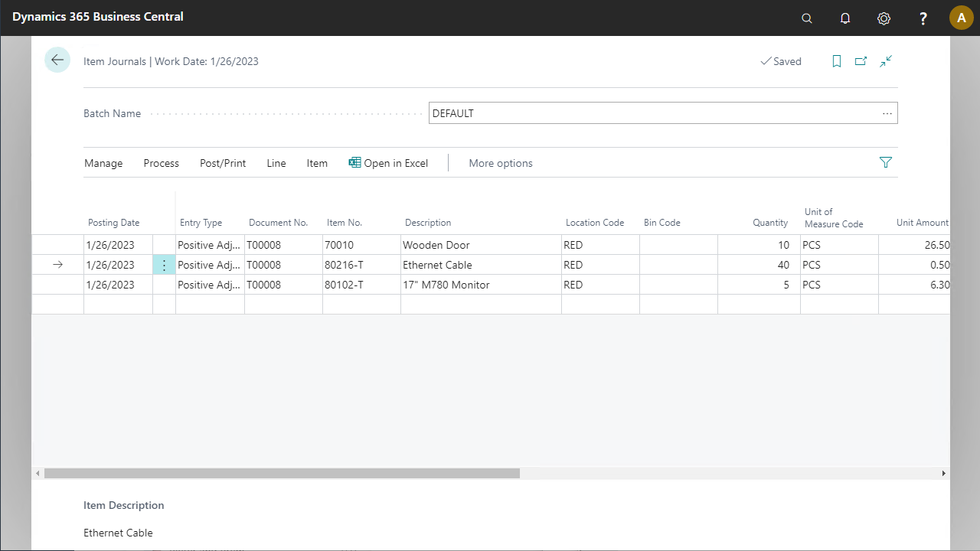Click the Quantity column header
Viewport: 980px width, 551px height.
(770, 223)
